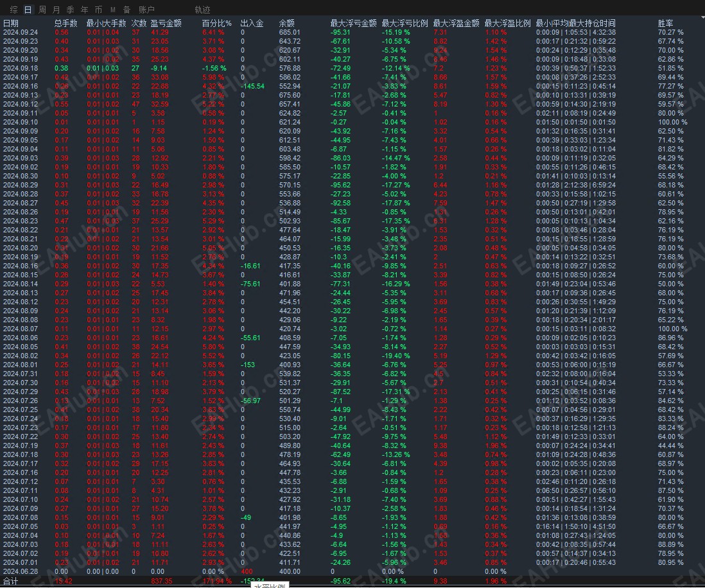Click the 400.00 balance cell
Screen dimensions: 705x588
[290, 572]
